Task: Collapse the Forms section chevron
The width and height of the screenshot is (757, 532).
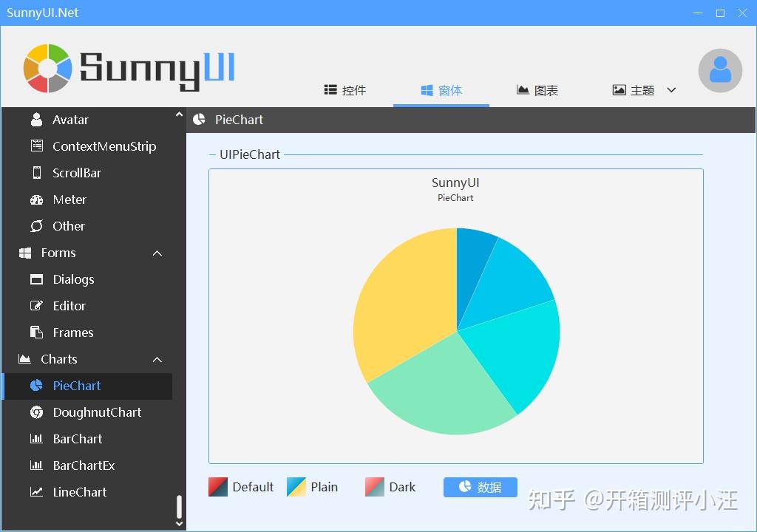Action: (x=157, y=253)
